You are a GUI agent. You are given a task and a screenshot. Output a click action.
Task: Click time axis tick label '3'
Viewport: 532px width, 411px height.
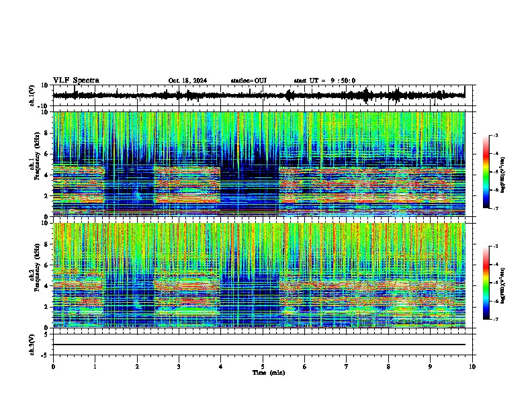(x=179, y=367)
